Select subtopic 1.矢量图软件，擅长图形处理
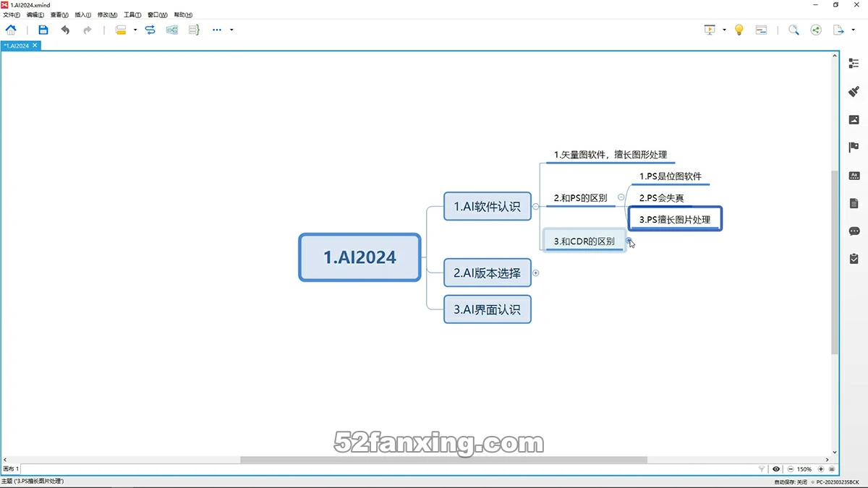 pos(610,155)
